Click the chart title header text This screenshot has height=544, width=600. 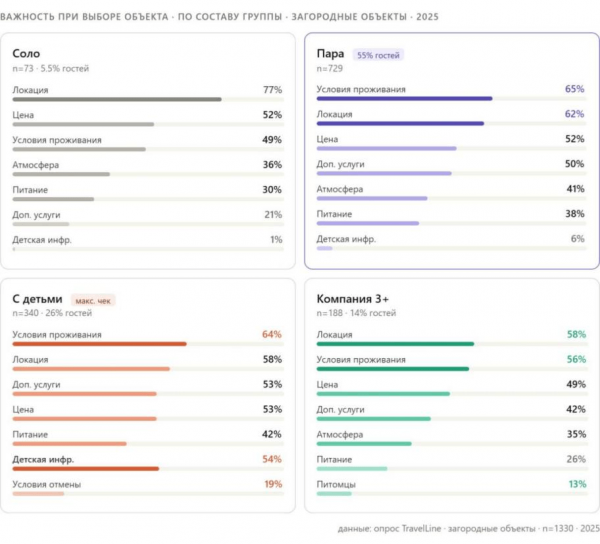(x=219, y=17)
